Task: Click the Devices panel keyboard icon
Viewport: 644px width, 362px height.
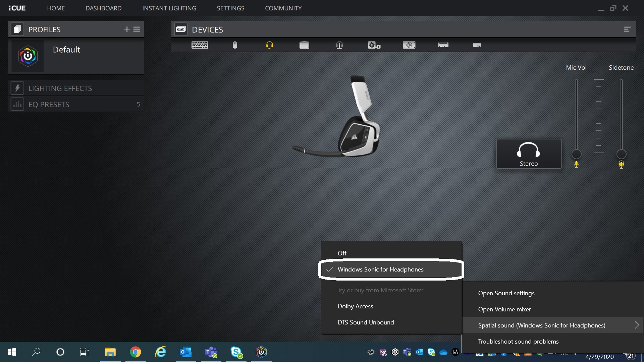Action: [x=181, y=29]
